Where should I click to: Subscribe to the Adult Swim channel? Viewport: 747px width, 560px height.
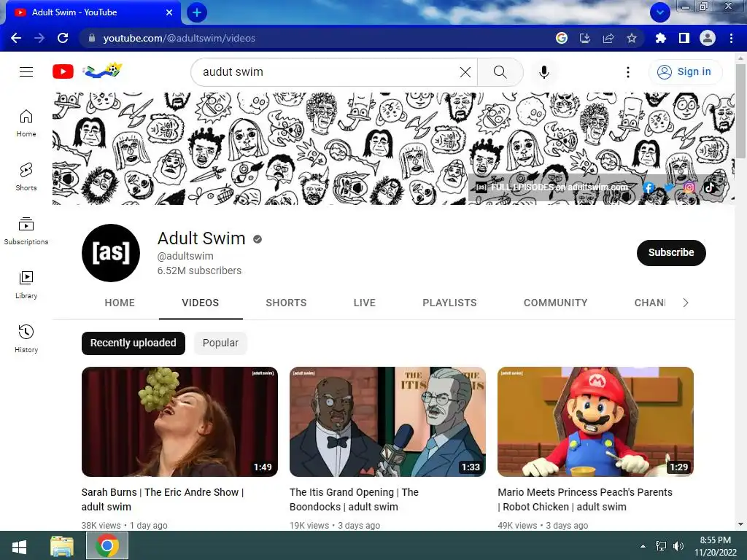(x=671, y=252)
